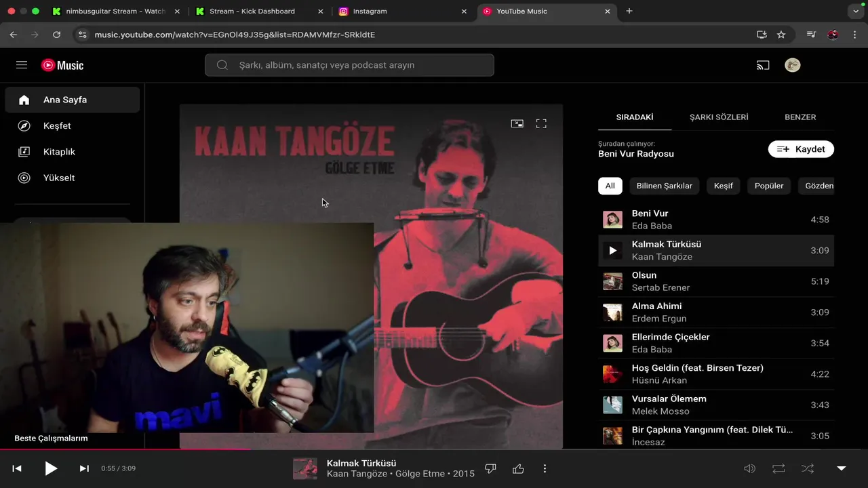Click the Beni Vur Radyosu title
The width and height of the screenshot is (868, 488).
(636, 154)
